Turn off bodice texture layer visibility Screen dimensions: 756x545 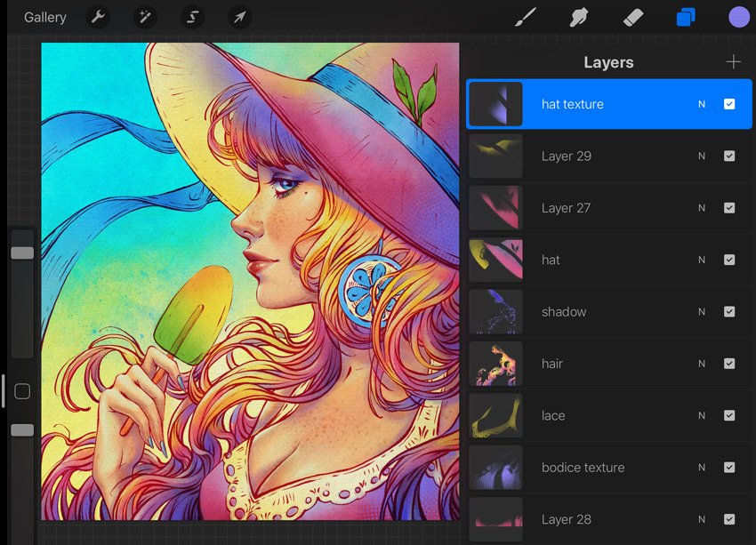pos(729,468)
